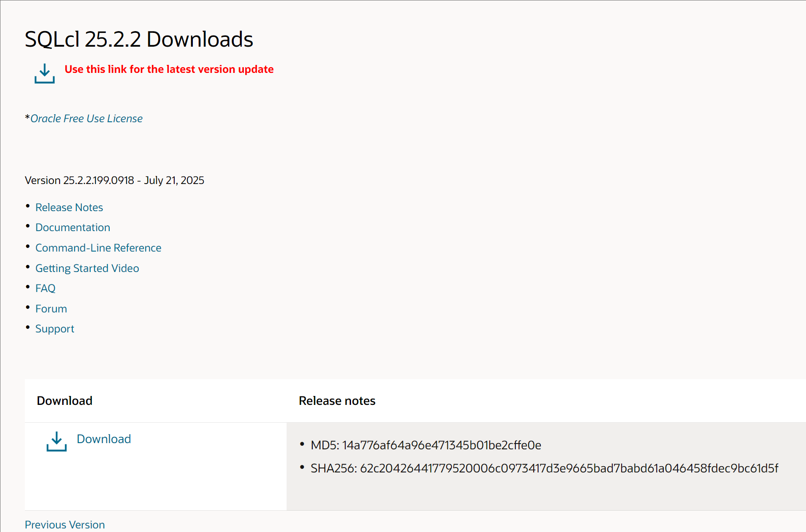Open the Release Notes link

click(69, 208)
